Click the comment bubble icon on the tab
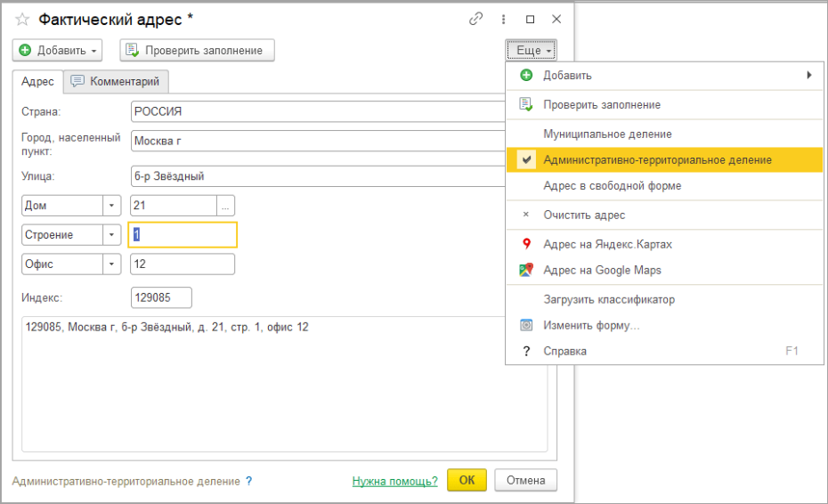The height and width of the screenshot is (504, 828). coord(77,81)
